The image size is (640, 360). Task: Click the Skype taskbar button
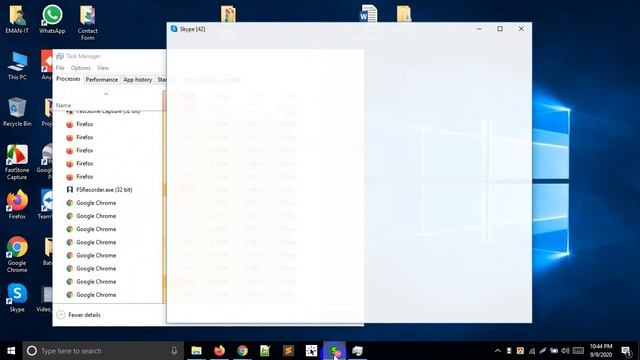click(334, 351)
